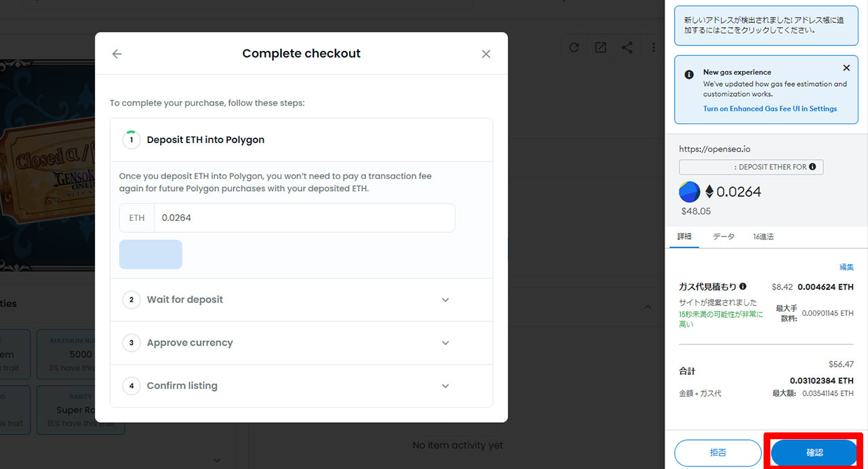Open Turn on Enhanced Gas Fee UI link
Viewport: 868px width, 469px height.
tap(770, 108)
